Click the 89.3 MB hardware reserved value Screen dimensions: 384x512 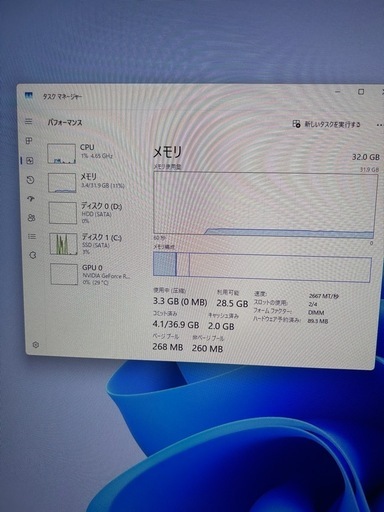point(318,321)
